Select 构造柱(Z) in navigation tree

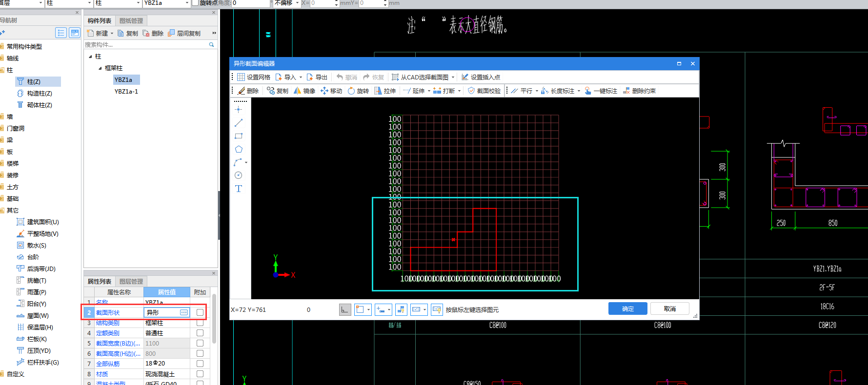pos(35,93)
